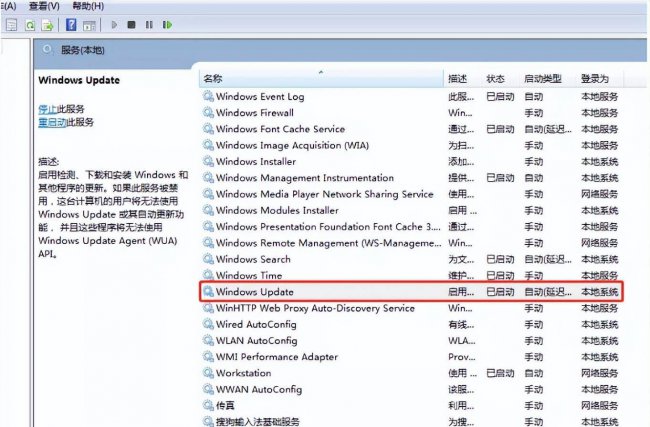The image size is (650, 427).
Task: Click 本地系统 in the Windows Update row
Action: pos(599,292)
